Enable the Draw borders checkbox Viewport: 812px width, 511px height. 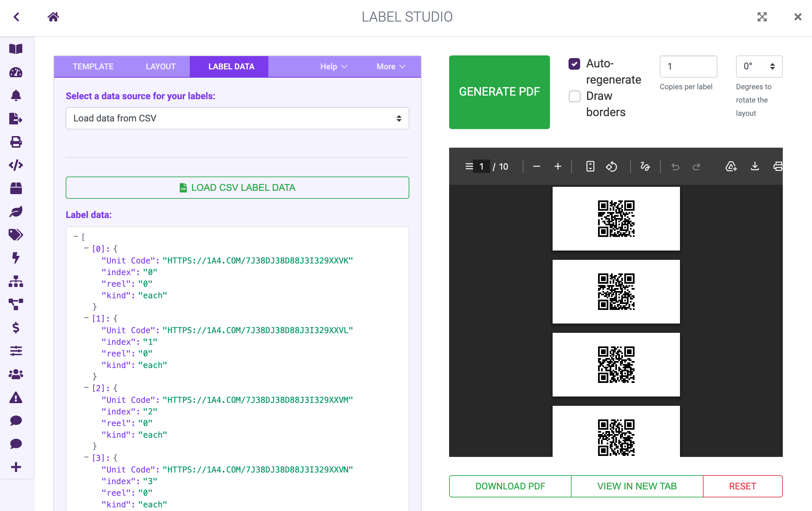pos(574,97)
